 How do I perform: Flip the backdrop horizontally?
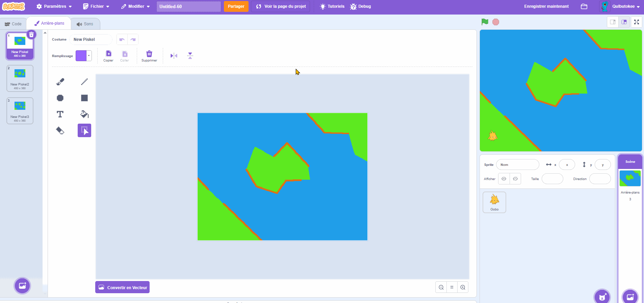174,56
